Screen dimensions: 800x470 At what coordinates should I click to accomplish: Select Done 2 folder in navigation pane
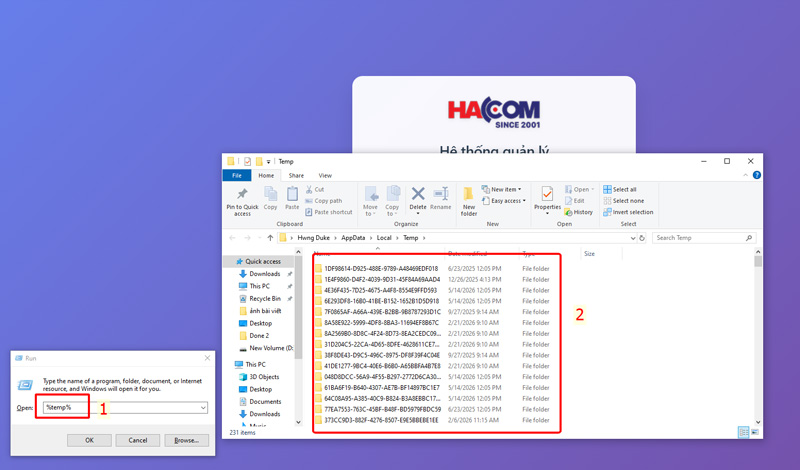[x=254, y=335]
